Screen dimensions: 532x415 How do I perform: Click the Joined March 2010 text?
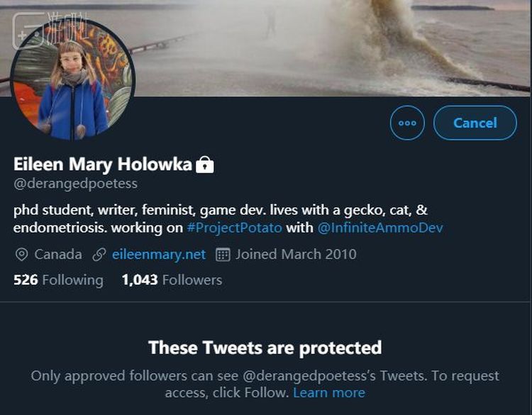[296, 254]
